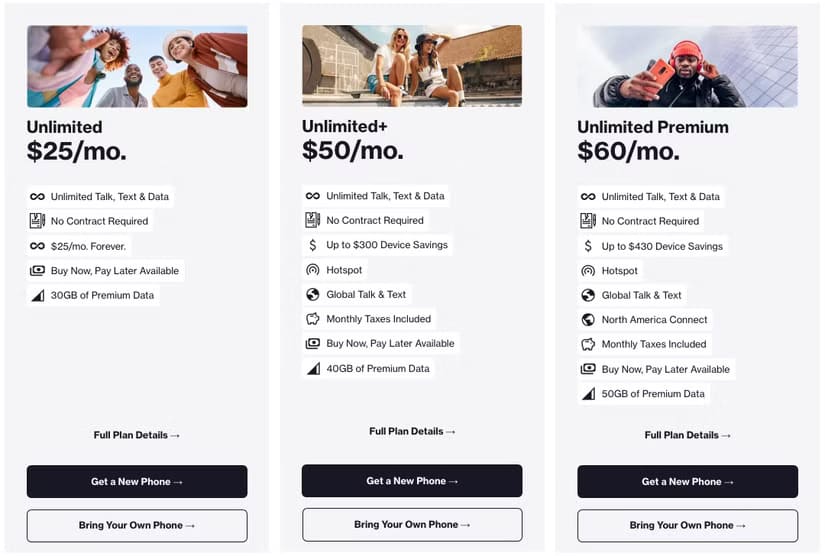825x556 pixels.
Task: Click the Unlimited Premium photo of man with headphones
Action: [687, 66]
